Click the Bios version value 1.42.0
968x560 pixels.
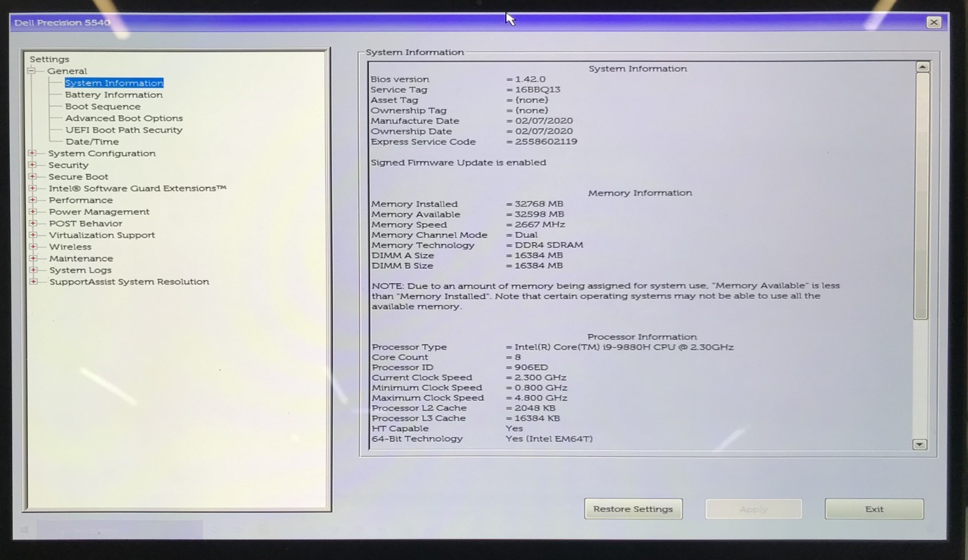click(530, 79)
